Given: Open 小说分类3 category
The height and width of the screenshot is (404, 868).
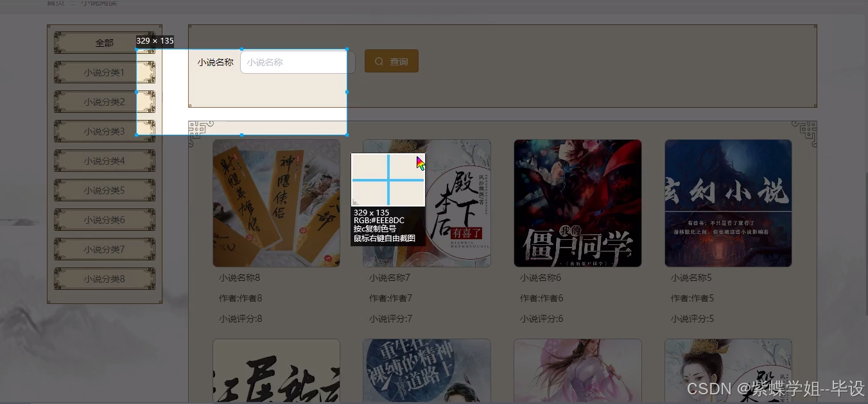Looking at the screenshot, I should tap(105, 131).
